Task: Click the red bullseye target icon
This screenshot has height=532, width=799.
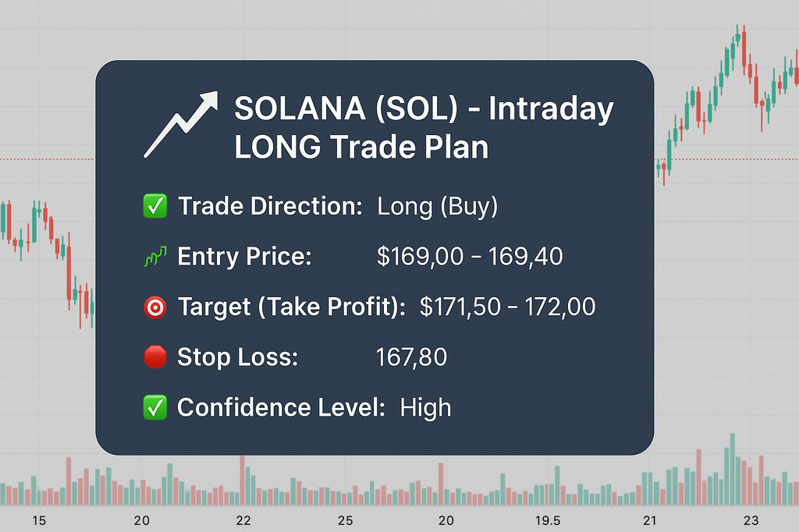Action: point(155,307)
